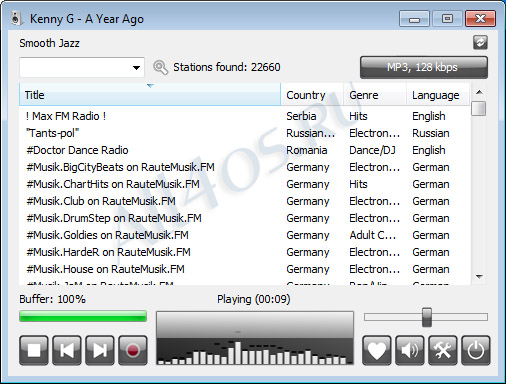Click the scrollbar down arrow
Viewport: 506px width, 384px height.
tap(479, 277)
